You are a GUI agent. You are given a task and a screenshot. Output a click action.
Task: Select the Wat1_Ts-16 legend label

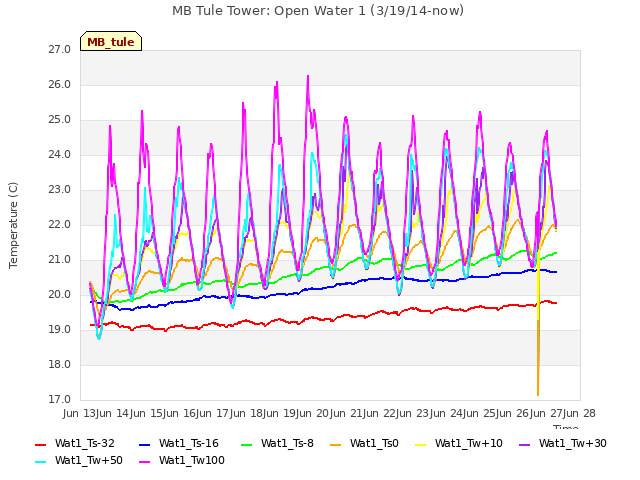189,443
